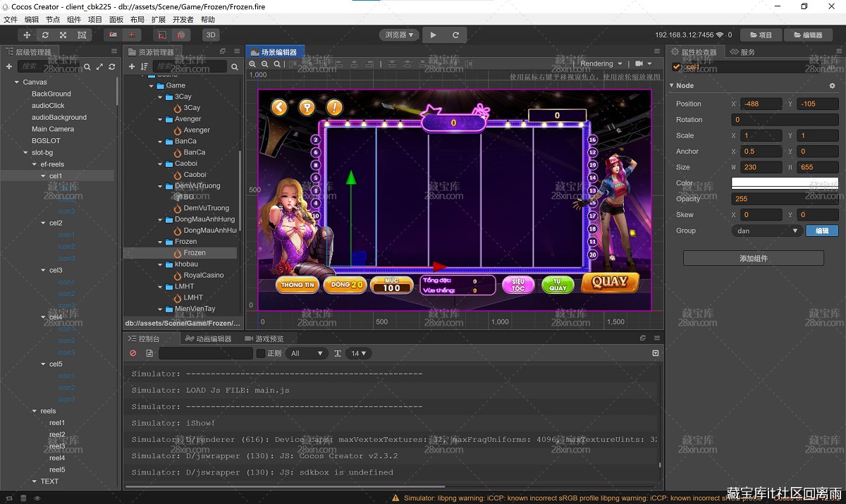Expand all nodes in the hierarchy panel
Viewport: 846px width, 504px height.
pyautogui.click(x=99, y=66)
